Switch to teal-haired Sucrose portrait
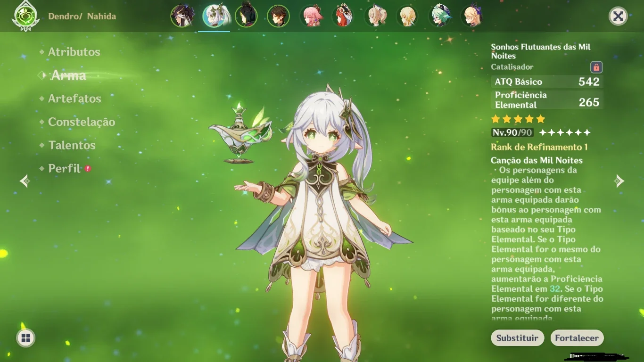644x362 pixels. (x=440, y=16)
